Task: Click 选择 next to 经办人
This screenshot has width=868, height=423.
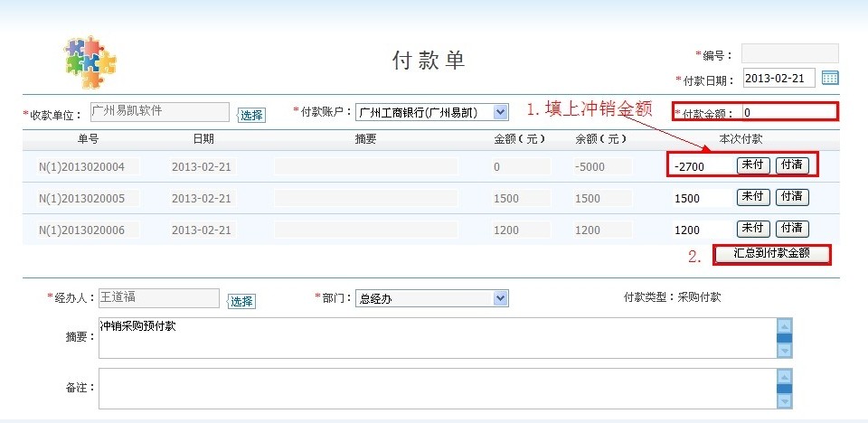Action: tap(241, 301)
